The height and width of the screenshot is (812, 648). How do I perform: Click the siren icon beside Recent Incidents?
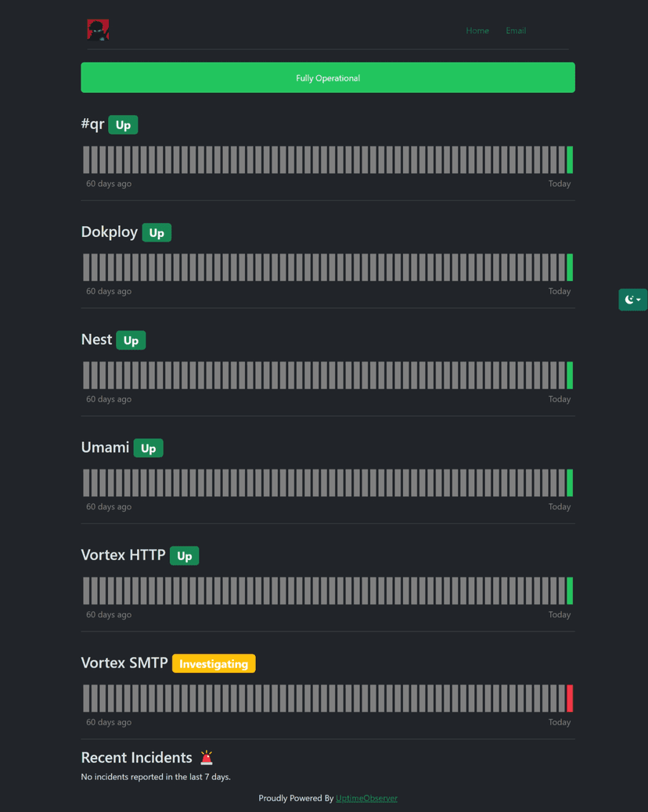(207, 757)
